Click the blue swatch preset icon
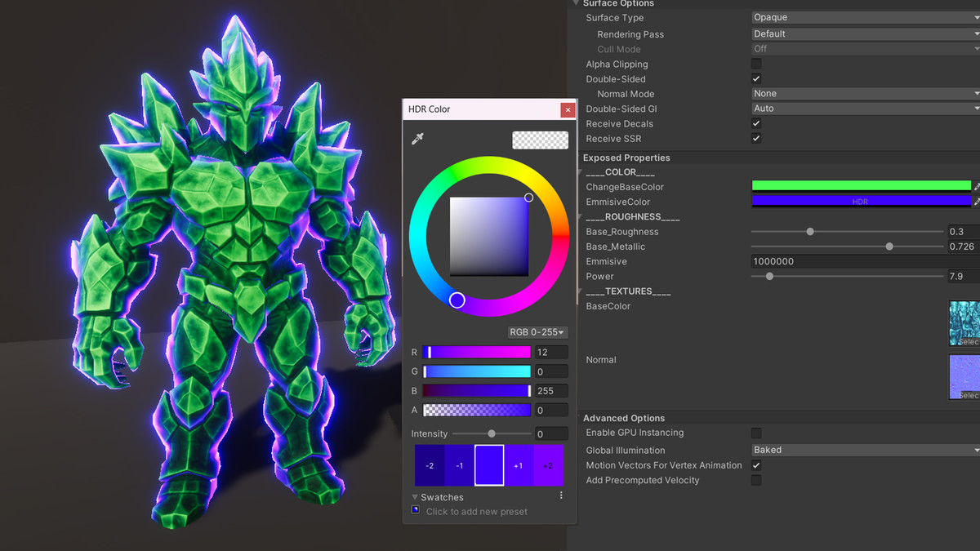This screenshot has width=980, height=551. (416, 510)
